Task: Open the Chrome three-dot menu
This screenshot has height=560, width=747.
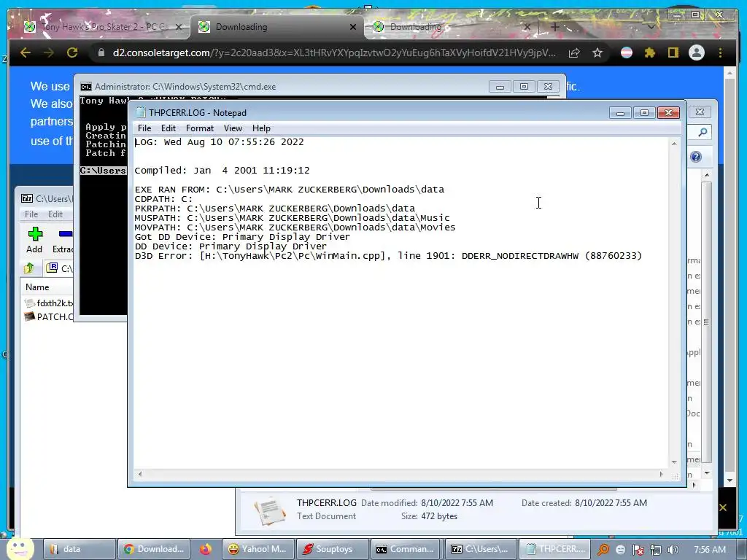Action: 720,52
